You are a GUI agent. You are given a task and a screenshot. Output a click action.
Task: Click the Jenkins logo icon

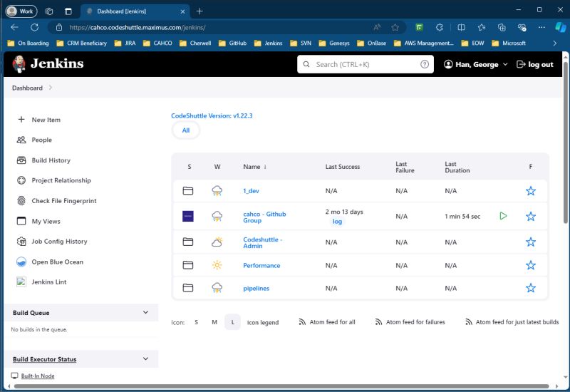tap(19, 64)
